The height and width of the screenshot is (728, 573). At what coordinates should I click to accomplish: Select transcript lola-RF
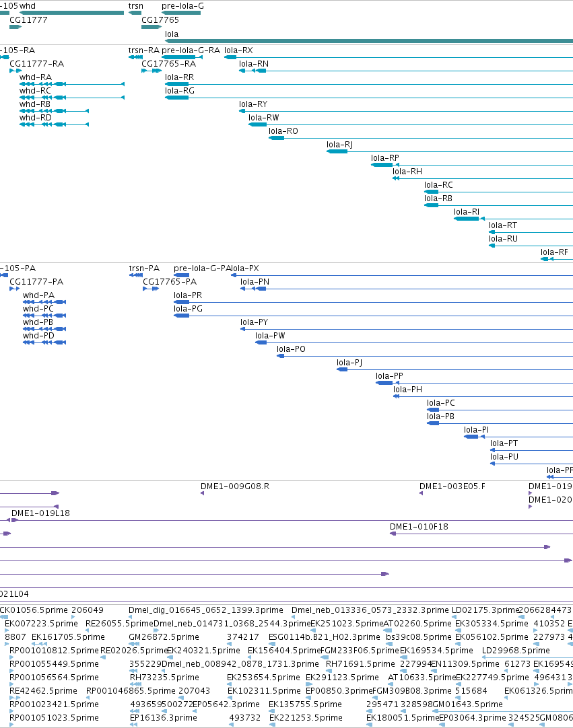(557, 259)
